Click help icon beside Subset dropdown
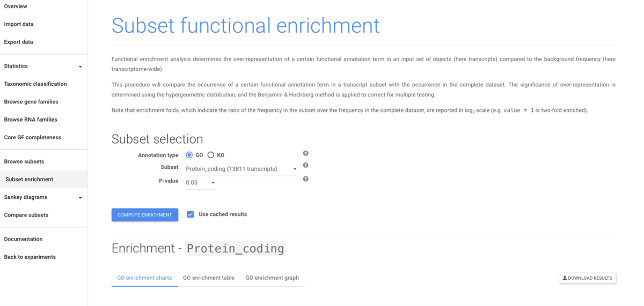The height and width of the screenshot is (306, 644). click(306, 166)
